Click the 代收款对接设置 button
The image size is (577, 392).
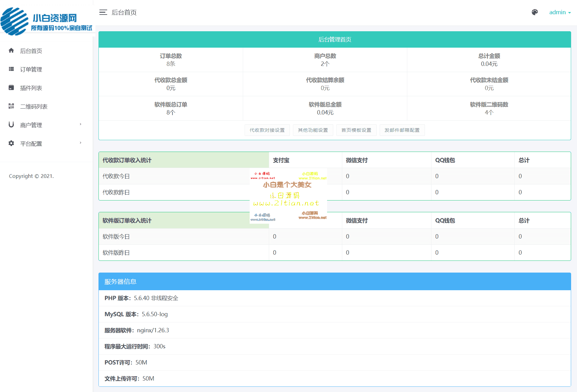(267, 130)
